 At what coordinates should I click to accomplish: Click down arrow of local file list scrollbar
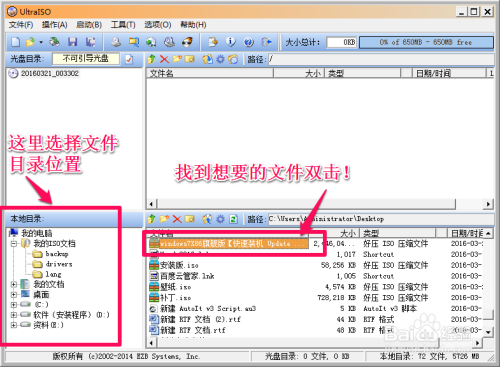tap(488, 332)
